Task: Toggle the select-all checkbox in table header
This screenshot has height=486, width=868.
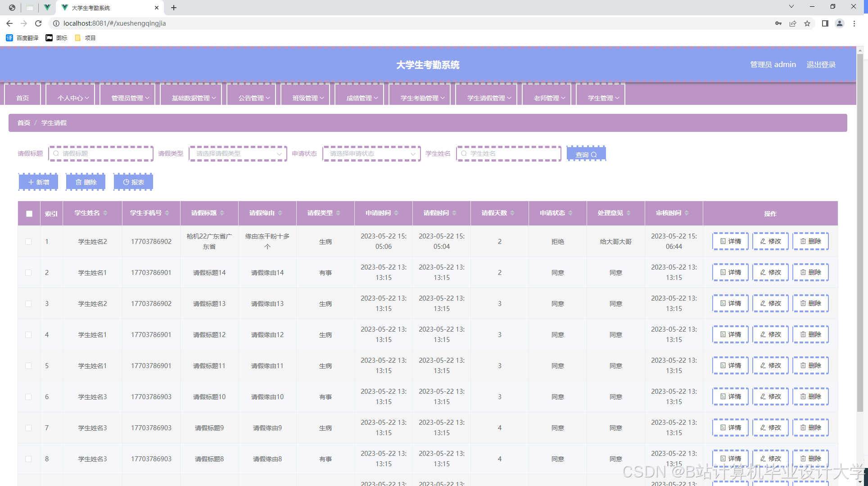Action: point(29,214)
